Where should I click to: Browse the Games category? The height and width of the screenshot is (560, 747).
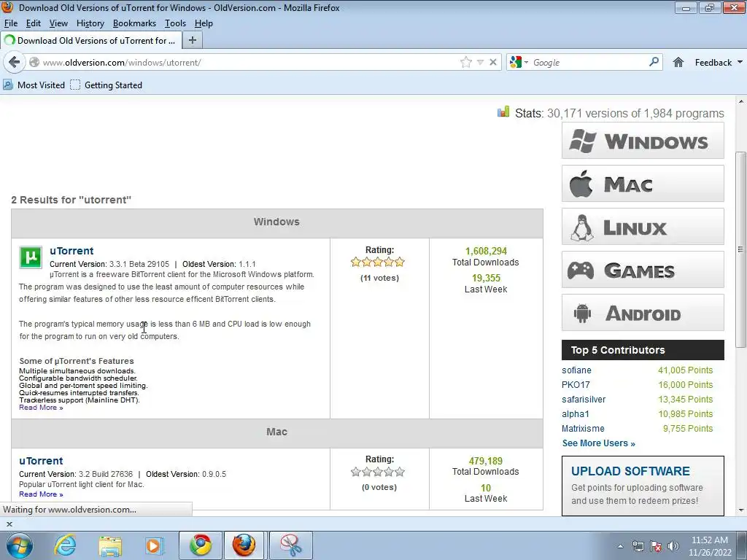click(x=643, y=270)
